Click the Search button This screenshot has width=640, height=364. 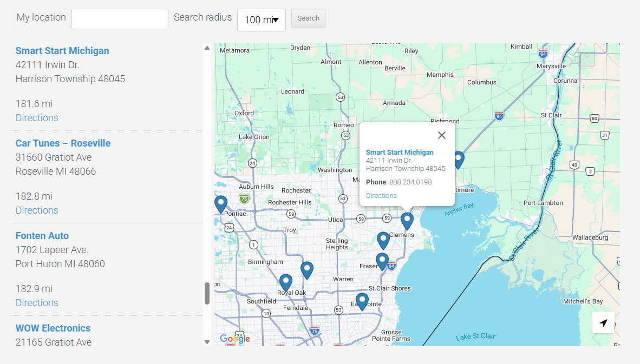[x=308, y=18]
